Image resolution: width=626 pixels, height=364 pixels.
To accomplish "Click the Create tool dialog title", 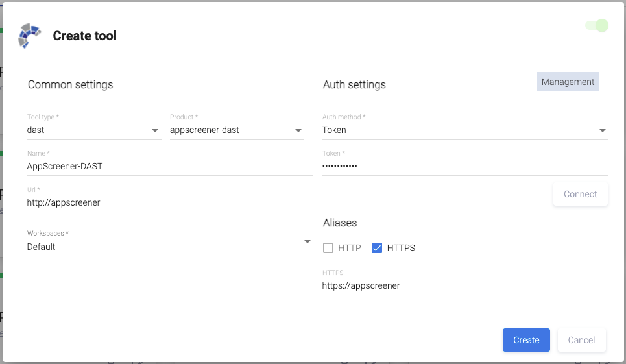I will [x=85, y=36].
